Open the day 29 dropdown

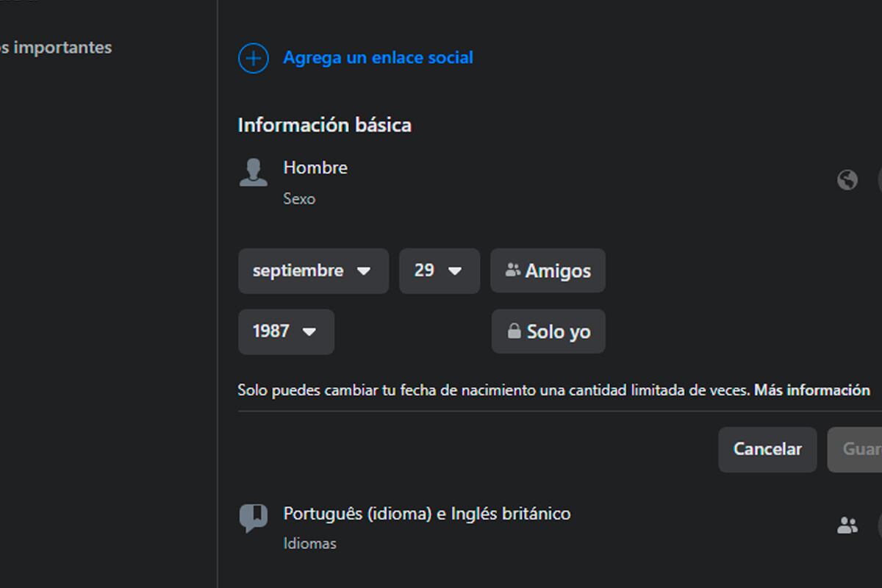pos(439,270)
